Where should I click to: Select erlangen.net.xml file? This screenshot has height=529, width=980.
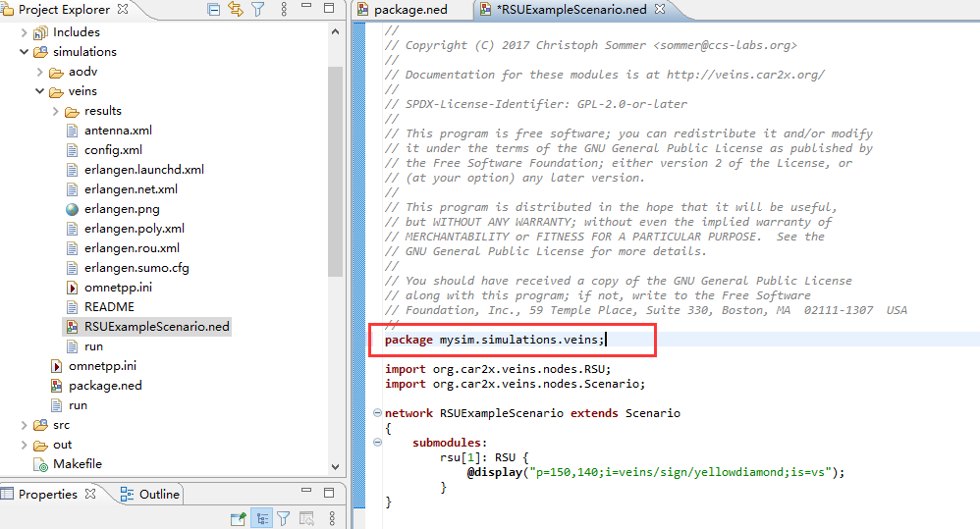click(131, 189)
